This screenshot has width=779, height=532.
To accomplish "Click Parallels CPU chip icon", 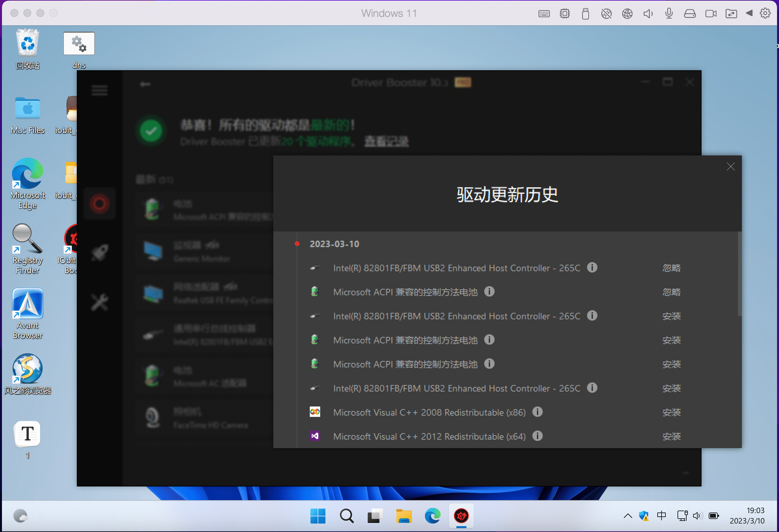I will tap(565, 14).
